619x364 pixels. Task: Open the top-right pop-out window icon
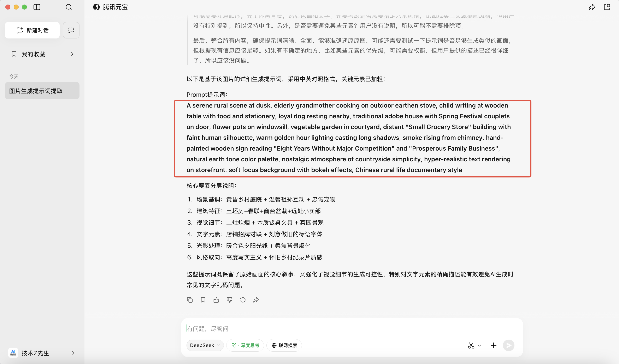click(607, 7)
